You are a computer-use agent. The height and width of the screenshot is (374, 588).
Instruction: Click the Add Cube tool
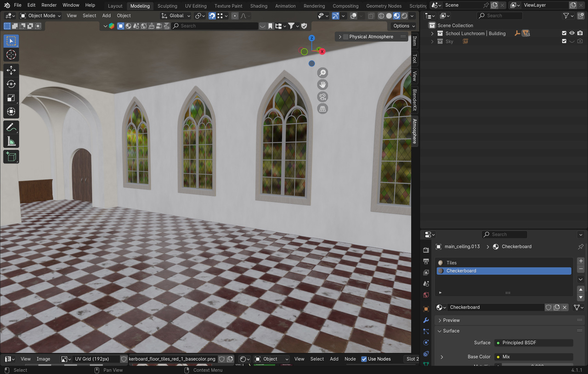tap(11, 157)
